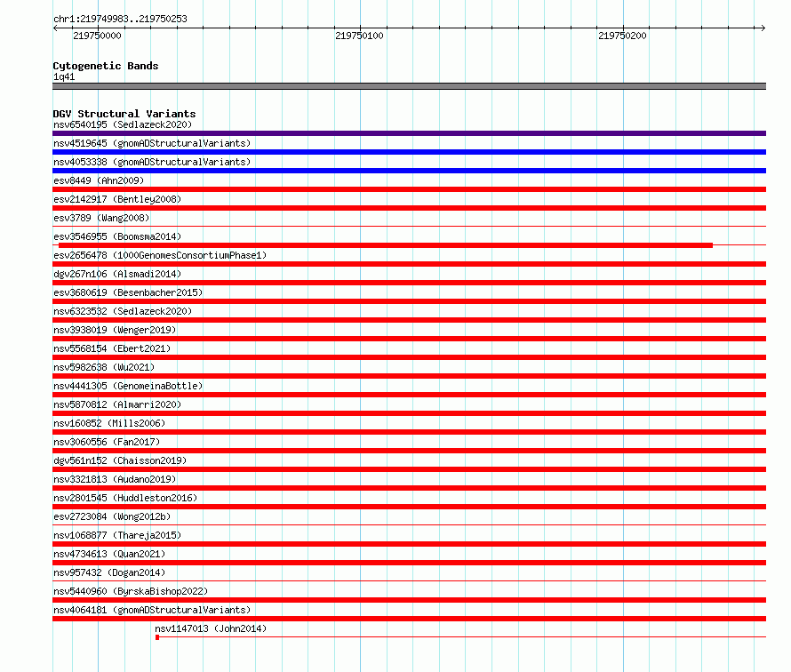Select the gray 1q41 cytogenetic band bar

[409, 86]
